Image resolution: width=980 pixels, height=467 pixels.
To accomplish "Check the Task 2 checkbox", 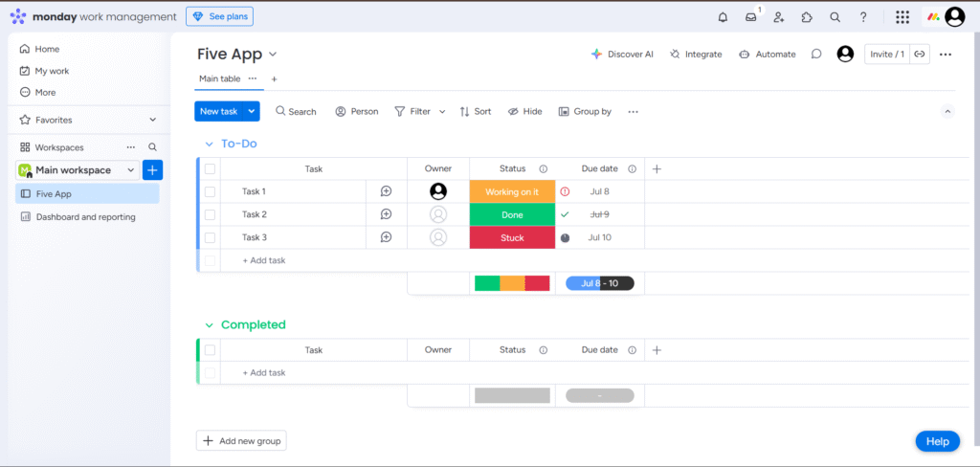I will coord(210,214).
